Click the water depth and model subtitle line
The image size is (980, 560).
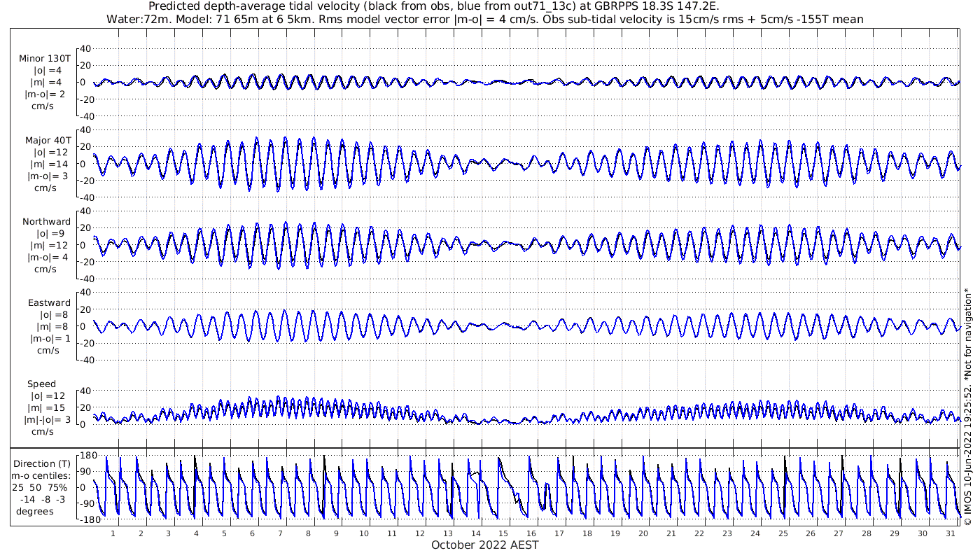click(484, 20)
